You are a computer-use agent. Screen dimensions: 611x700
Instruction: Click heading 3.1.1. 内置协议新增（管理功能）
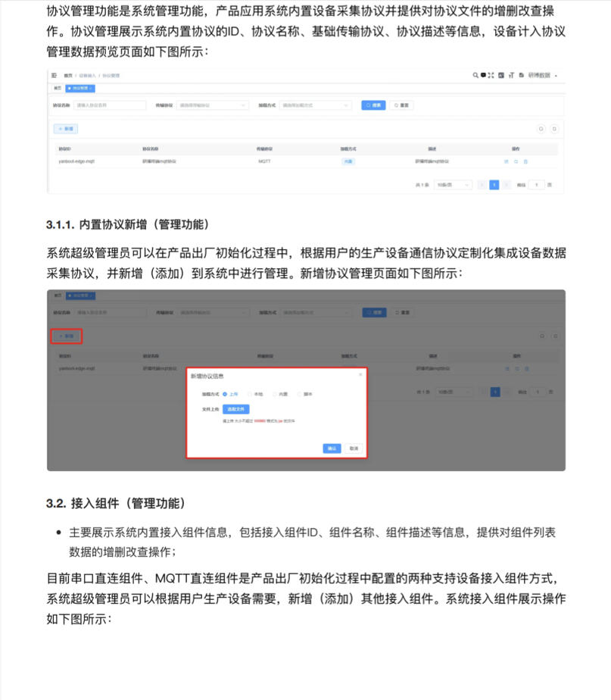[x=128, y=224]
